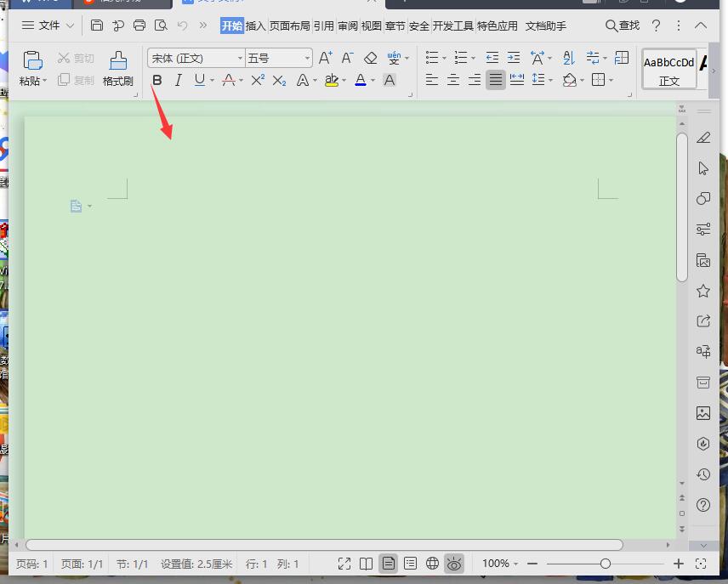Image resolution: width=728 pixels, height=584 pixels.
Task: Click the center align icon
Action: 453,80
